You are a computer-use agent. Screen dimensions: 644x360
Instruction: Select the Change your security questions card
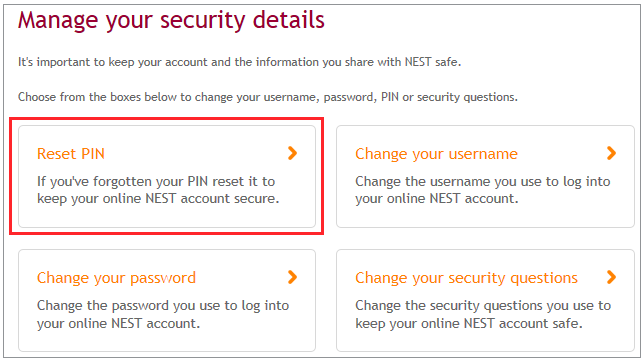coord(485,300)
